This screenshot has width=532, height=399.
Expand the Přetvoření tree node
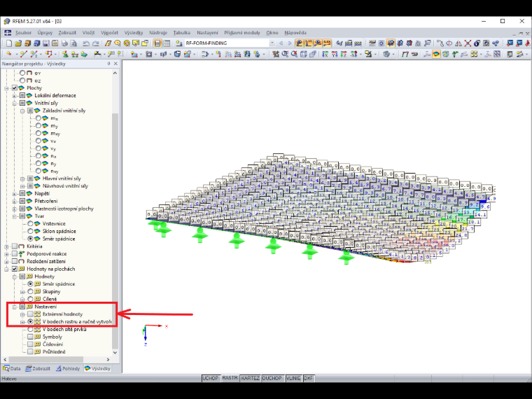coord(15,201)
